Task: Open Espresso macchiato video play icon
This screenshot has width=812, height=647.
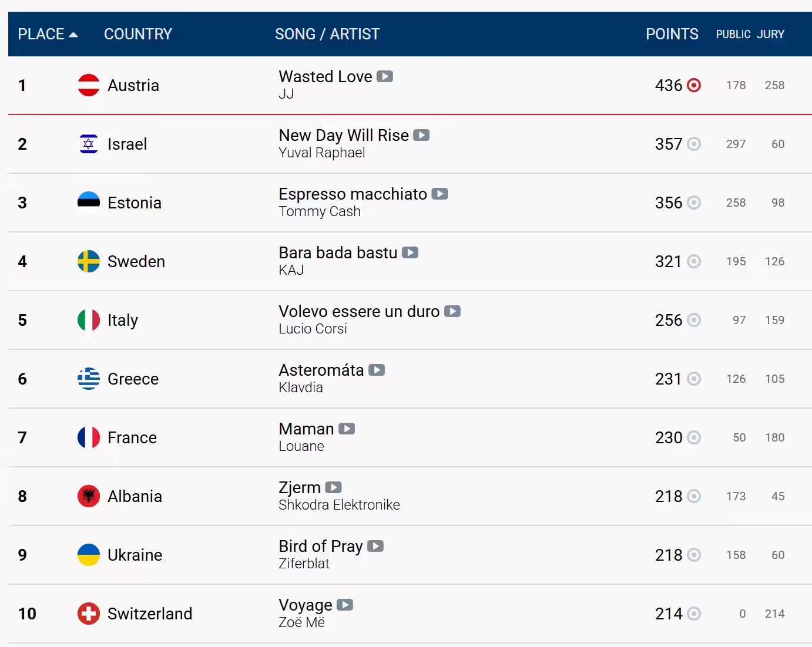Action: tap(439, 194)
